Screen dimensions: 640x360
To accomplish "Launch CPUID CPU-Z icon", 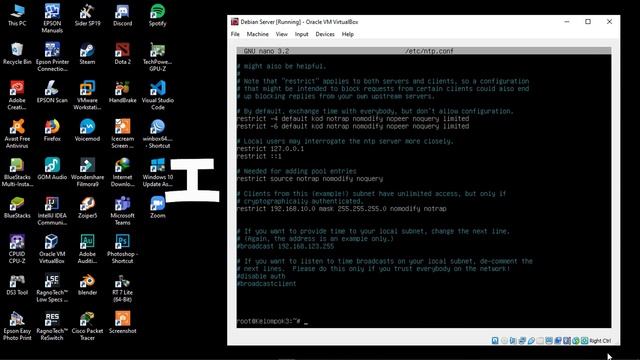I will 17,249.
